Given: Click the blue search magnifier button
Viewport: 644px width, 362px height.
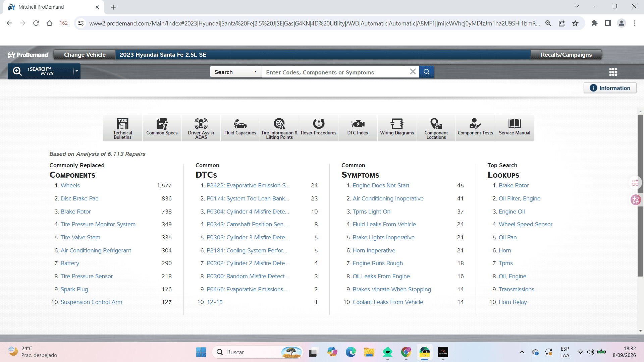Looking at the screenshot, I should (x=427, y=72).
